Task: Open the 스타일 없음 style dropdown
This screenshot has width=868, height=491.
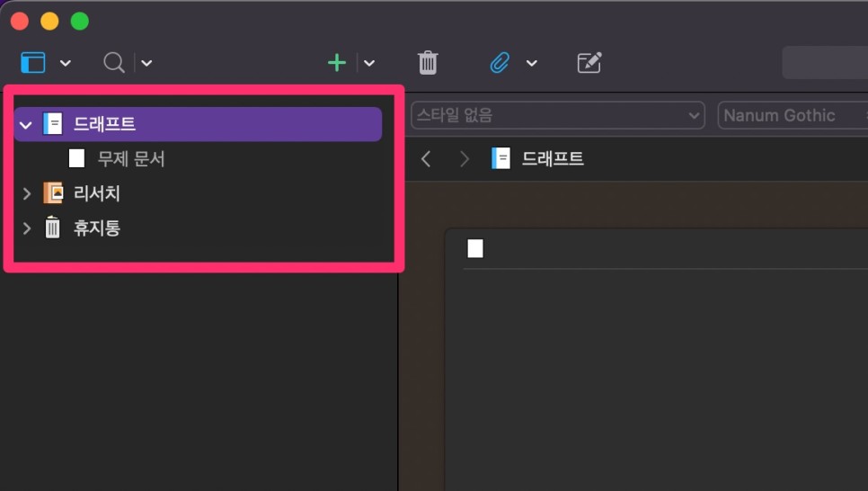Action: click(x=557, y=115)
